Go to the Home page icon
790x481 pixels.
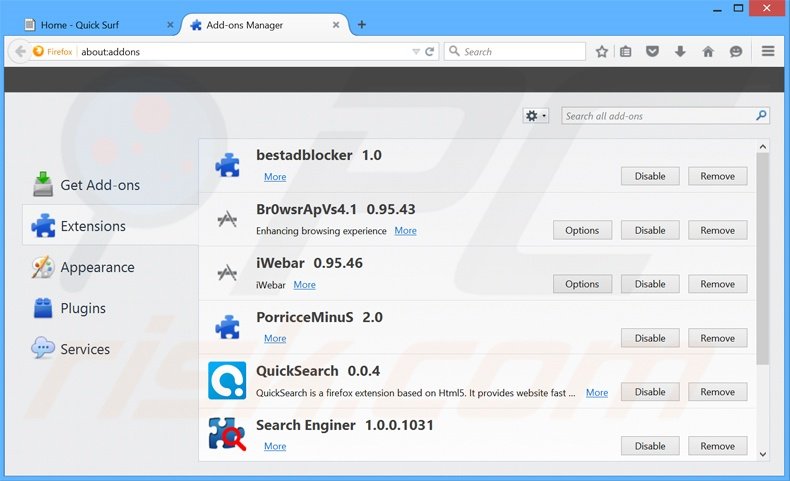coord(708,51)
